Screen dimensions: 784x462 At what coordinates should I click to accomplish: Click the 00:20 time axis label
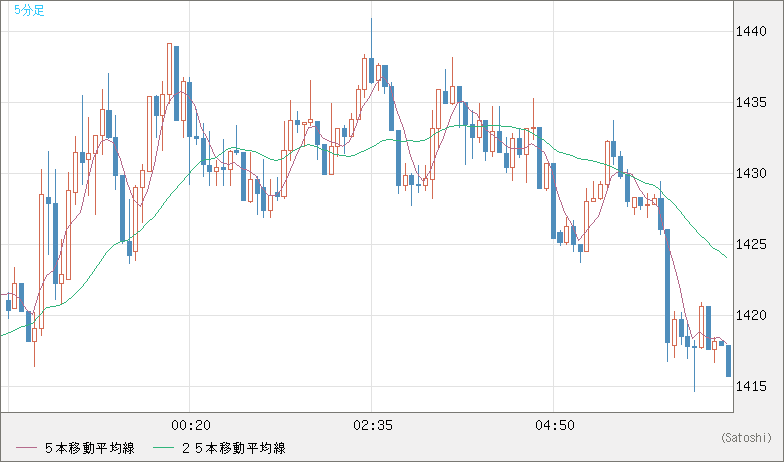point(190,426)
